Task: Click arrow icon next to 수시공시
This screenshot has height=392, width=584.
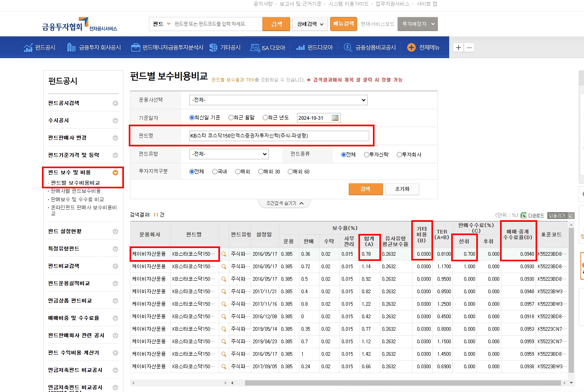Action: 115,121
